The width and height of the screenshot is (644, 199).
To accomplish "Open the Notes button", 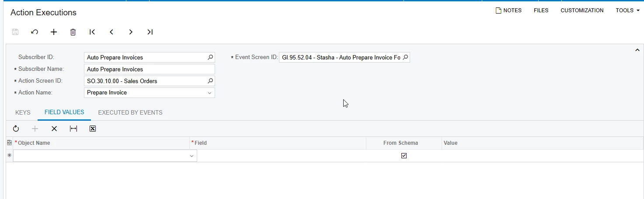I will tap(508, 10).
